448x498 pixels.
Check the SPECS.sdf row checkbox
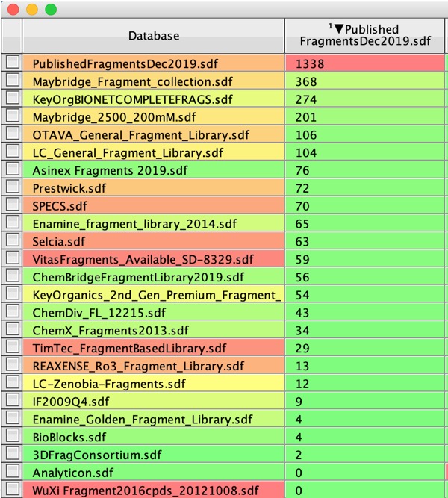(x=13, y=204)
